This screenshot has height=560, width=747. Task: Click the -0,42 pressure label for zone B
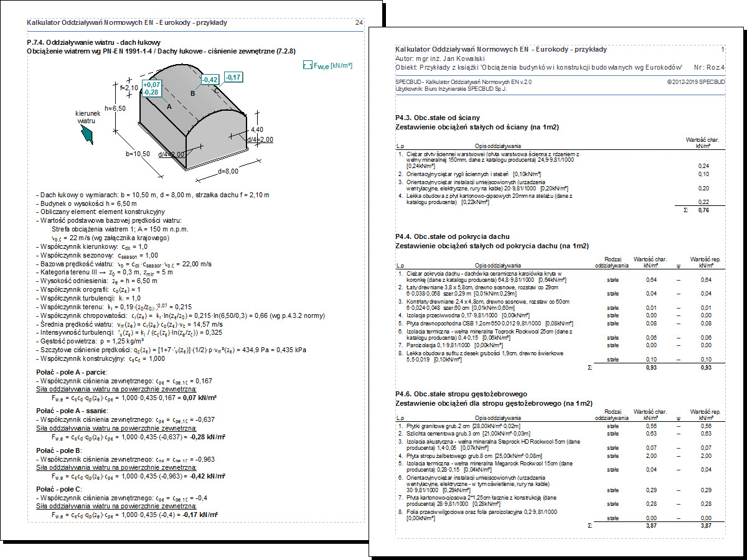210,80
